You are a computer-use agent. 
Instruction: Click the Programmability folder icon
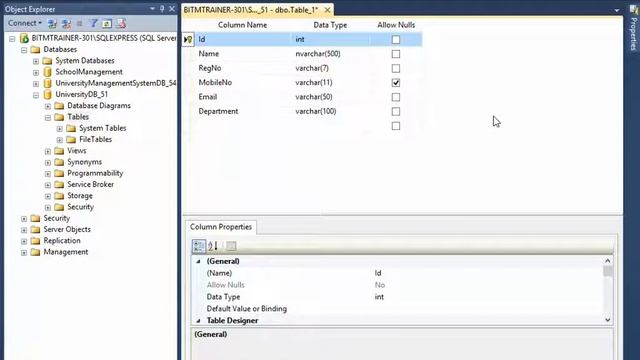(59, 173)
